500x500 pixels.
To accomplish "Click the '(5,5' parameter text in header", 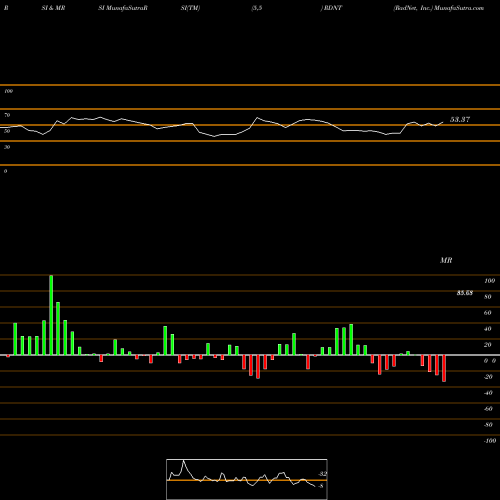I will tap(257, 8).
